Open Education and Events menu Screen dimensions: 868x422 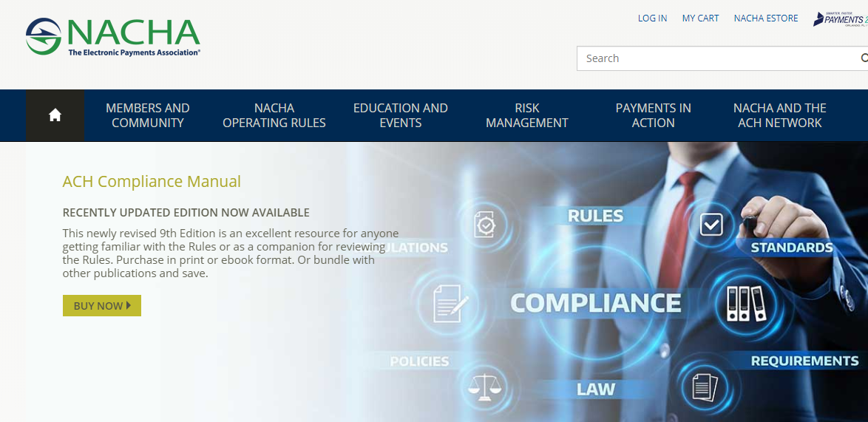click(401, 115)
